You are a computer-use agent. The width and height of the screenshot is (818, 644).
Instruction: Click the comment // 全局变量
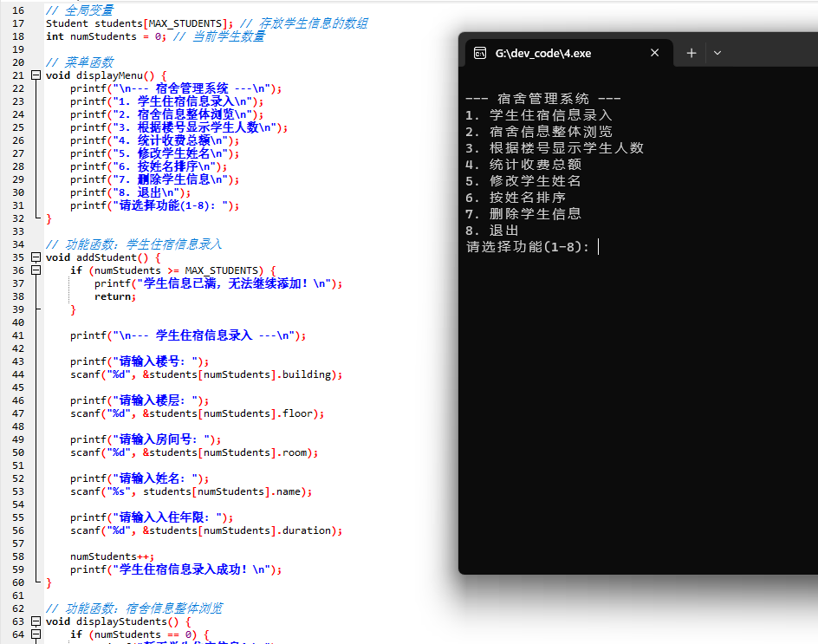[80, 10]
